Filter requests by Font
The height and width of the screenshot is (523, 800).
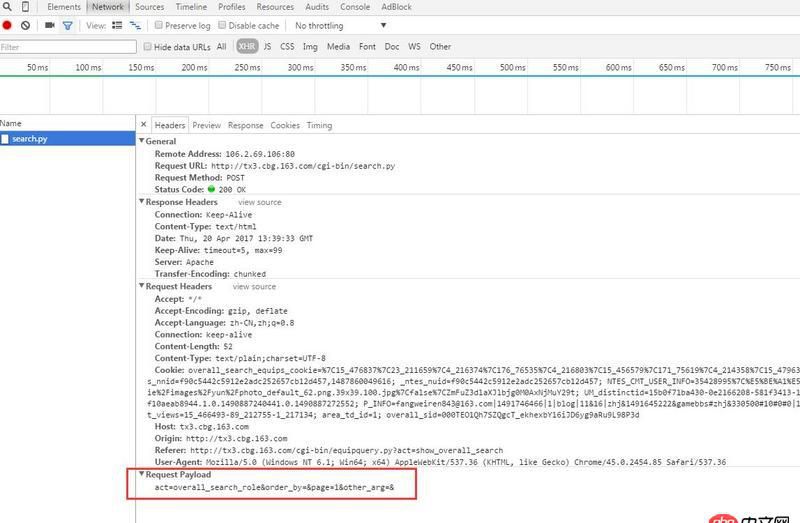pos(367,46)
